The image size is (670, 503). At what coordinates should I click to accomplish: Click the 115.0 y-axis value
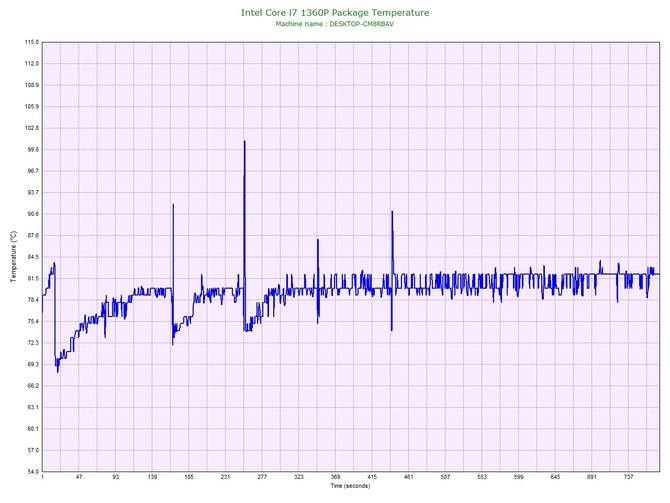[32, 42]
